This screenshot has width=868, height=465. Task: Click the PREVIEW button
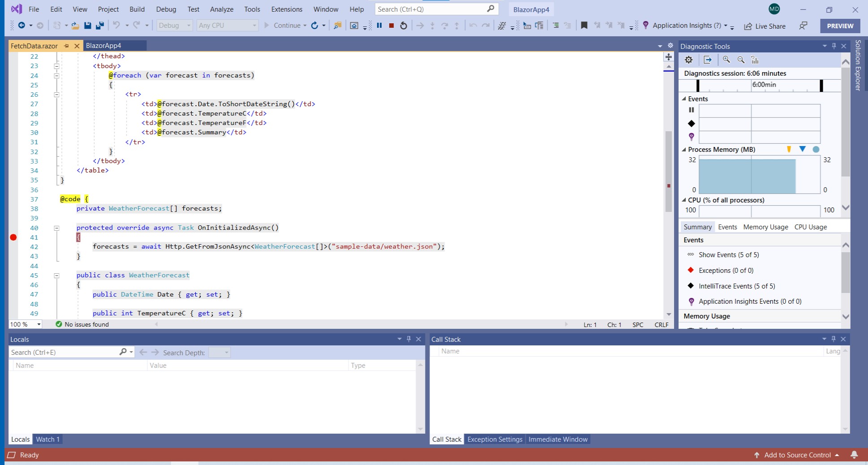(839, 26)
